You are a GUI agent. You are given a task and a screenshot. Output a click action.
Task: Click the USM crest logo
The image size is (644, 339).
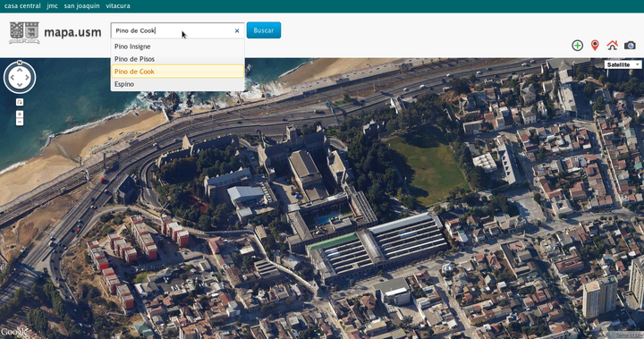tap(24, 32)
